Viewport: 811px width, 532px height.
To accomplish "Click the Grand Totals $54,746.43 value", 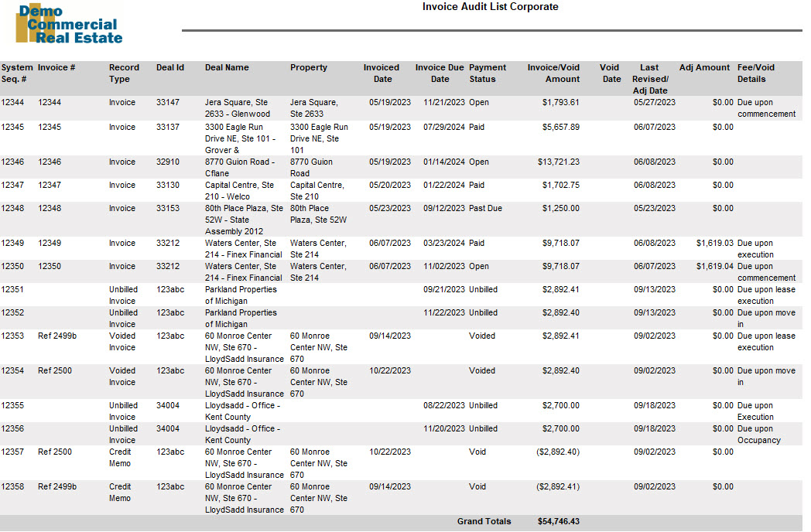I will pos(558,522).
